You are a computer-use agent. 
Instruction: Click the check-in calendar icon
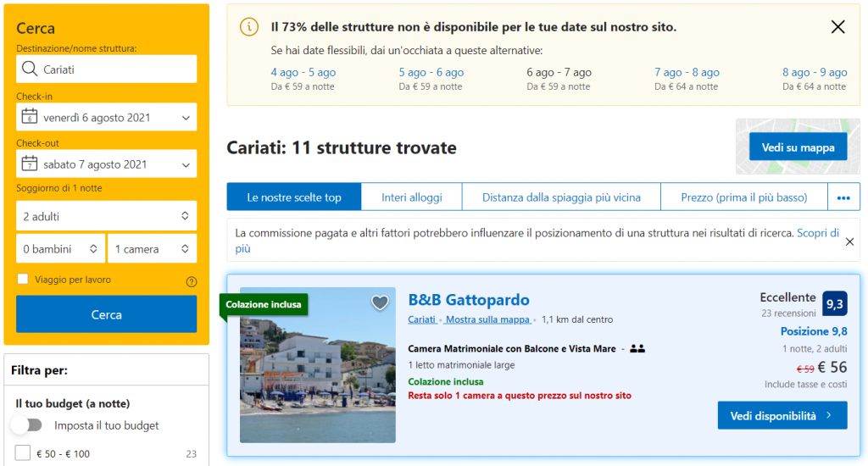[30, 117]
